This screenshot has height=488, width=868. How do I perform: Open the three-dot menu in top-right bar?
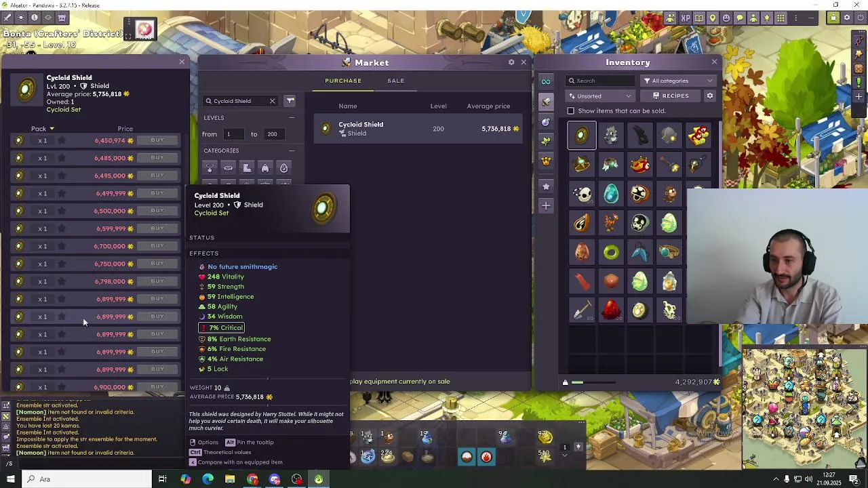point(794,18)
